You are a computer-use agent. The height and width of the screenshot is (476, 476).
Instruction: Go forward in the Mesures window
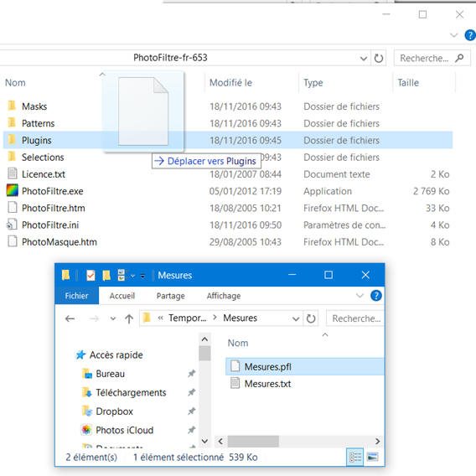[x=94, y=318]
